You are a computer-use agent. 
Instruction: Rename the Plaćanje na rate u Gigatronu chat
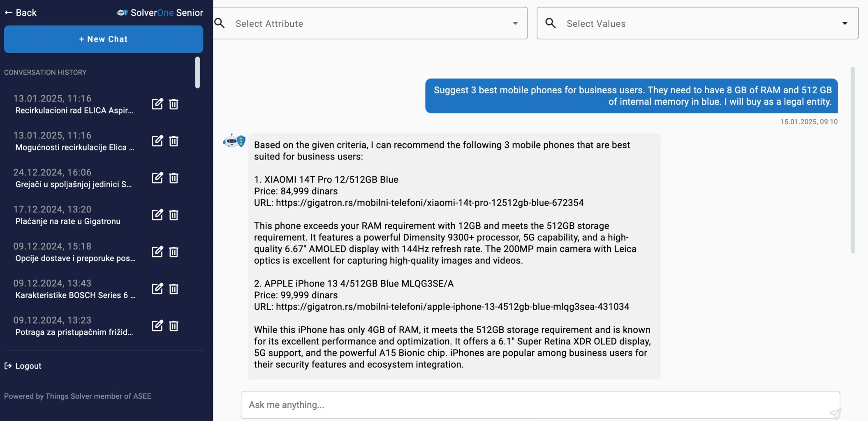coord(157,215)
